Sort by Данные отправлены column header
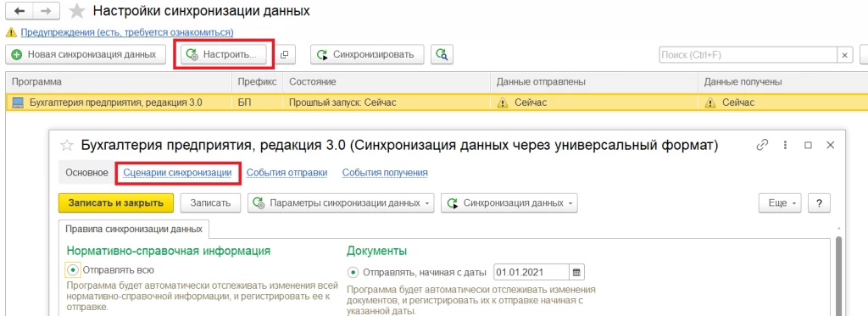The width and height of the screenshot is (868, 316). 593,82
